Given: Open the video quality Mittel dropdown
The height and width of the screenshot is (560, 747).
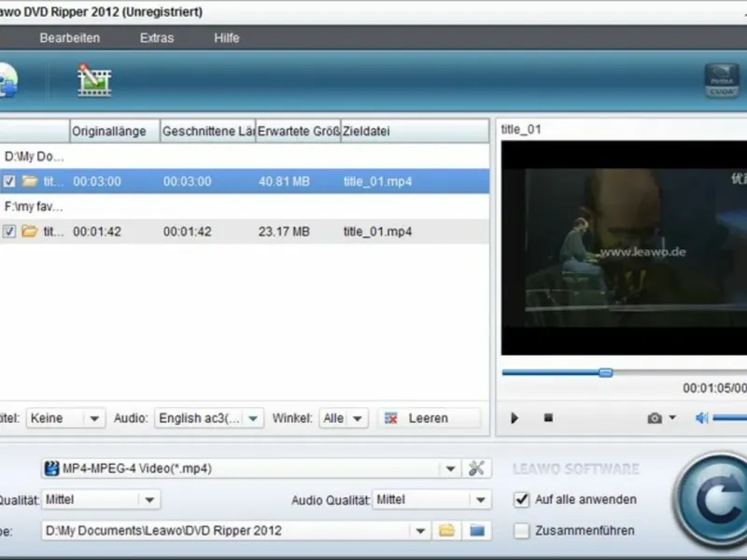Looking at the screenshot, I should (101, 499).
